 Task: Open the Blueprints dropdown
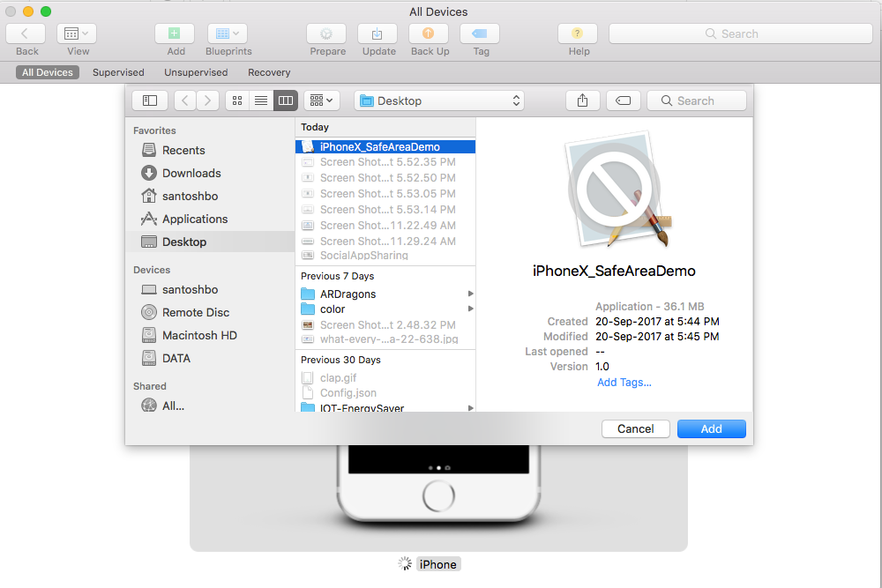pyautogui.click(x=228, y=33)
